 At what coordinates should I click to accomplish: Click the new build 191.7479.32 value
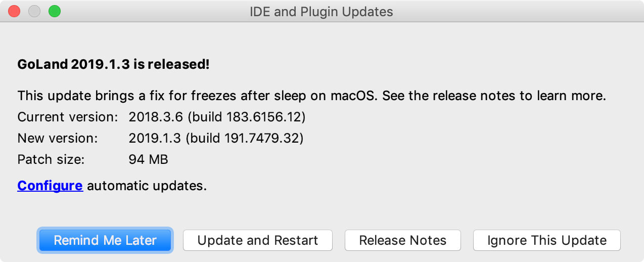click(216, 138)
